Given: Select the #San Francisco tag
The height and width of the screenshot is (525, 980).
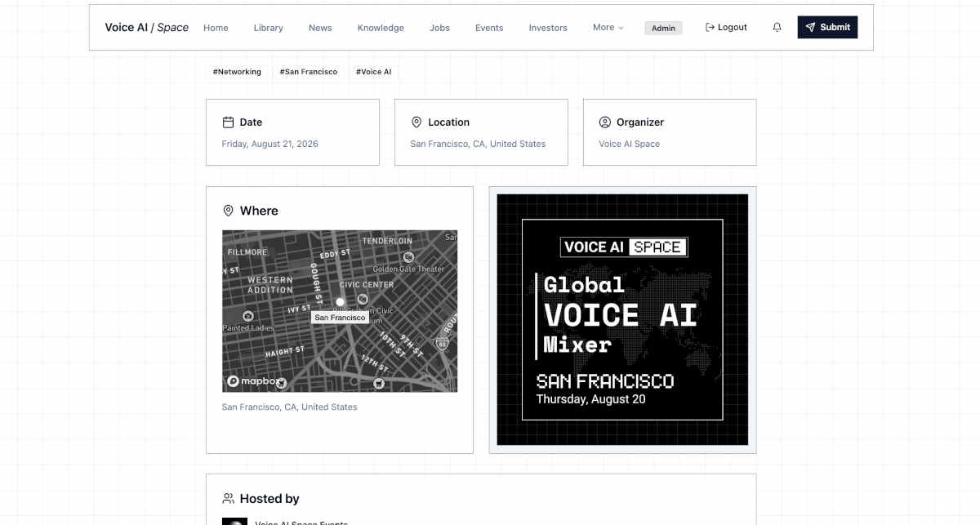Looking at the screenshot, I should point(308,72).
